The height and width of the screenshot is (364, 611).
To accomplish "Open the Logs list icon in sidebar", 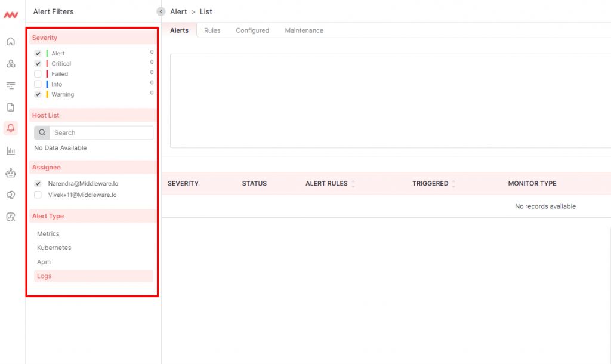I will 10,85.
